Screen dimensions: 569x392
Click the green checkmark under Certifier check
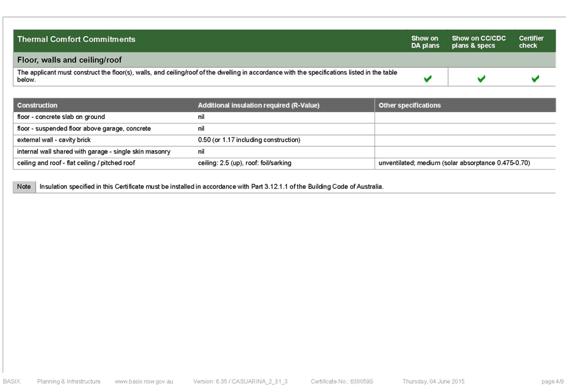click(535, 79)
